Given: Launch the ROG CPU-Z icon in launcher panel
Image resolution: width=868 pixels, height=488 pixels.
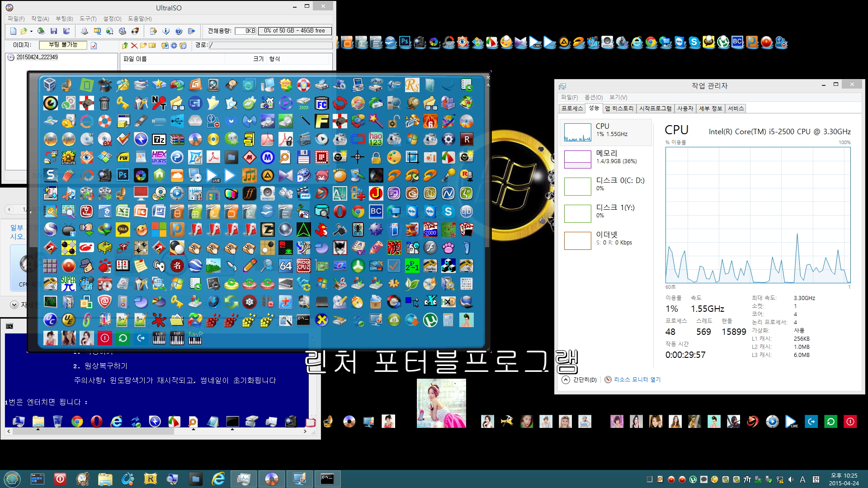Looking at the screenshot, I should point(303,266).
